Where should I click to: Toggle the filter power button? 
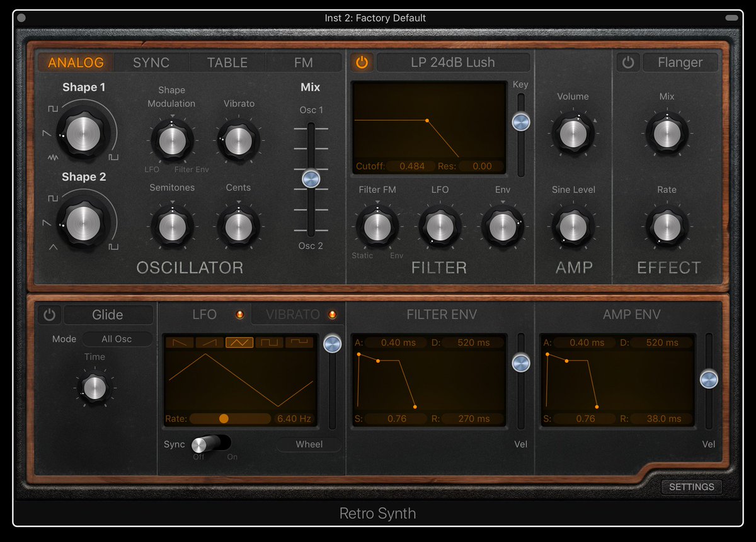(x=362, y=62)
